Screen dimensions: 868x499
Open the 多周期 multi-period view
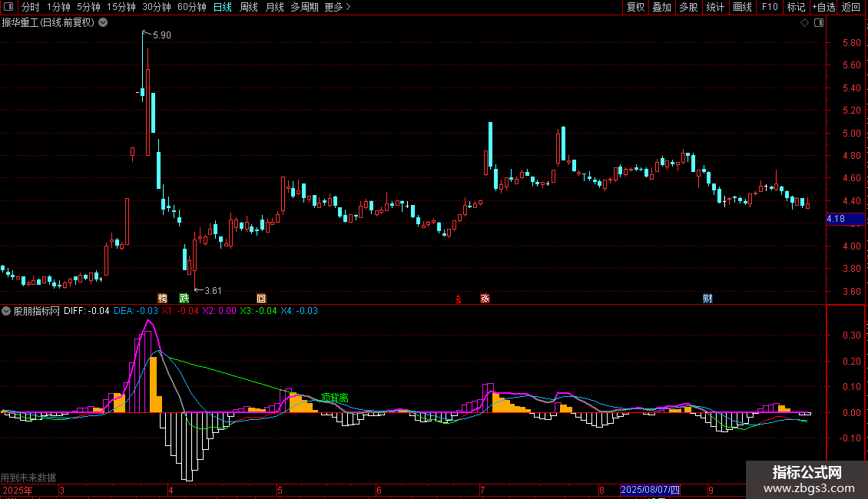coord(304,7)
